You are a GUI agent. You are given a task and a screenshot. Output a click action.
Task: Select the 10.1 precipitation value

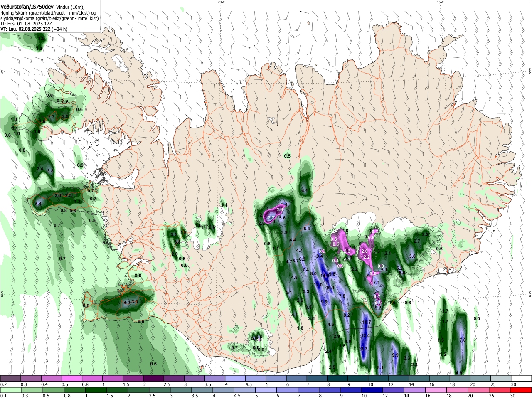click(330, 288)
